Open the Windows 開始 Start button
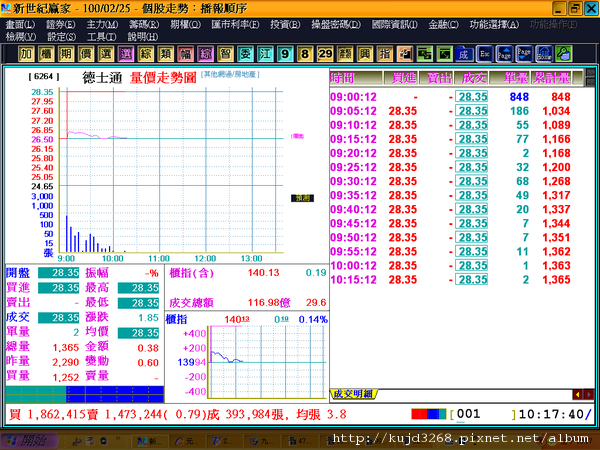The width and height of the screenshot is (600, 450). 30,441
